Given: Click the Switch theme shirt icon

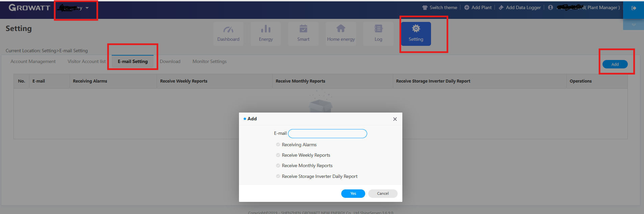Looking at the screenshot, I should click(x=425, y=7).
